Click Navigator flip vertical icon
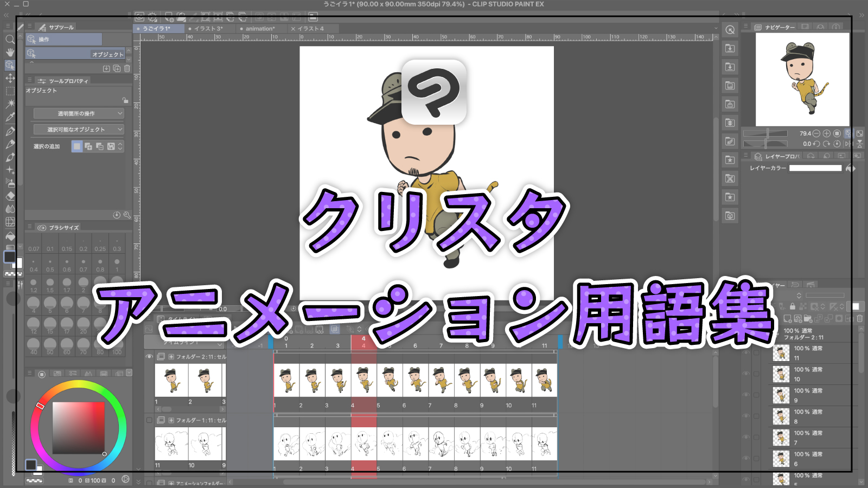This screenshot has width=868, height=488. [x=859, y=144]
